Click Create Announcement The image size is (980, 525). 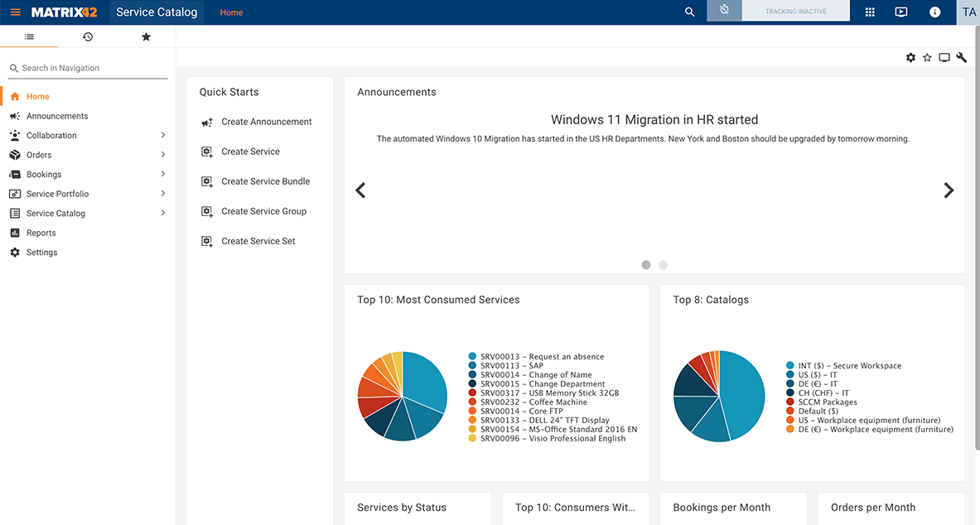pyautogui.click(x=266, y=122)
